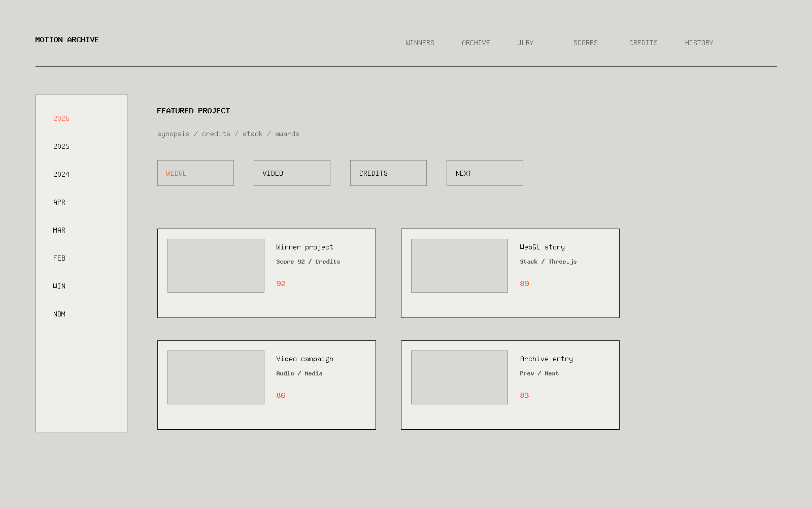Open Winner project thumbnail
This screenshot has width=812, height=508.
pos(216,266)
